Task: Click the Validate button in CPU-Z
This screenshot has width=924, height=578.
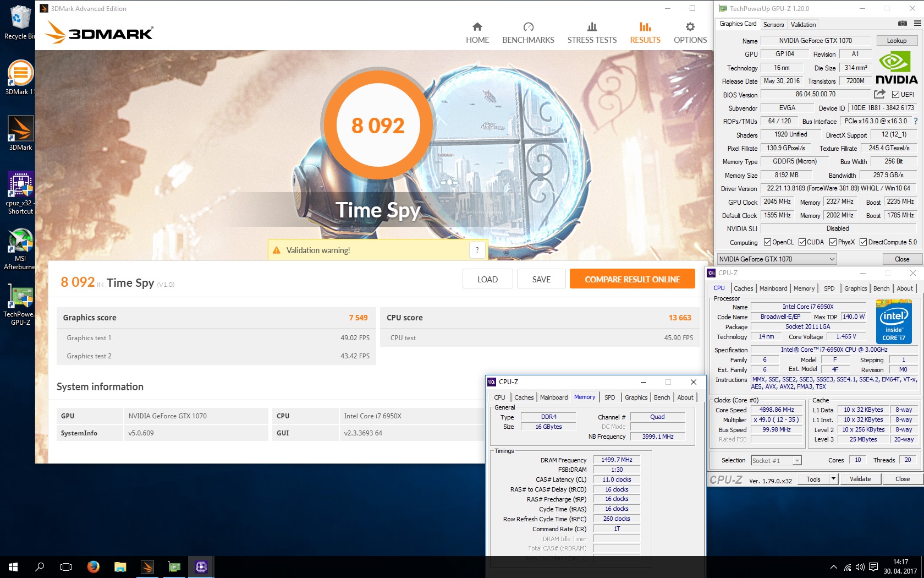Action: 860,479
